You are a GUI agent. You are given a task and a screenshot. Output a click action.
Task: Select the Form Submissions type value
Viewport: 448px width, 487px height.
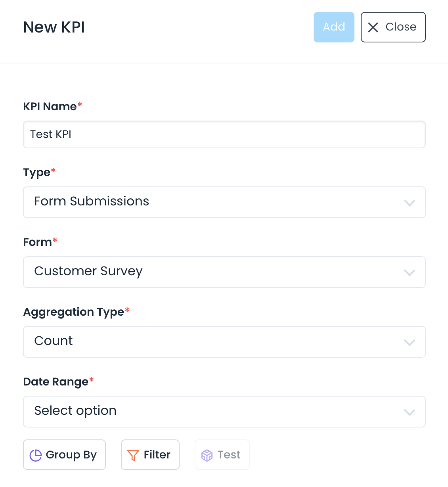pos(92,201)
